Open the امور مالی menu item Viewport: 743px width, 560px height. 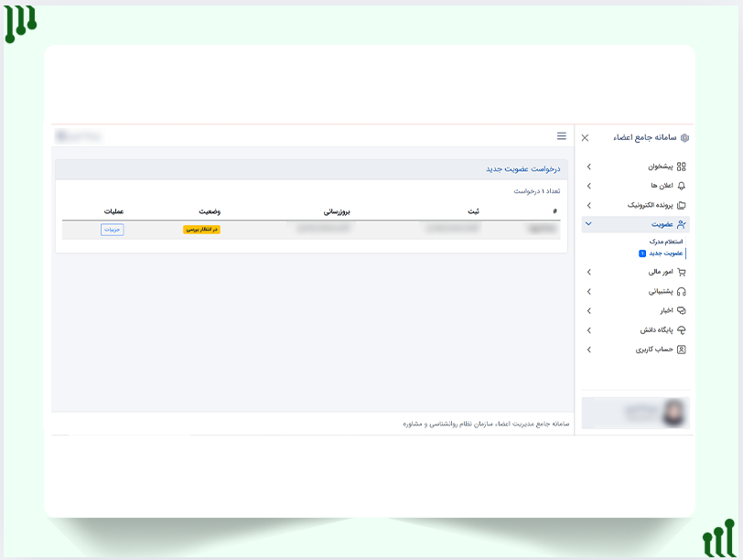point(635,272)
